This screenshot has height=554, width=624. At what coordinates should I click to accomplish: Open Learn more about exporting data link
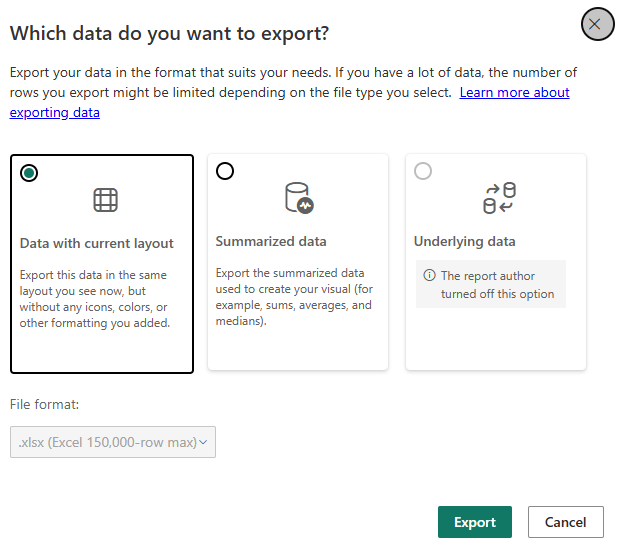[x=514, y=92]
